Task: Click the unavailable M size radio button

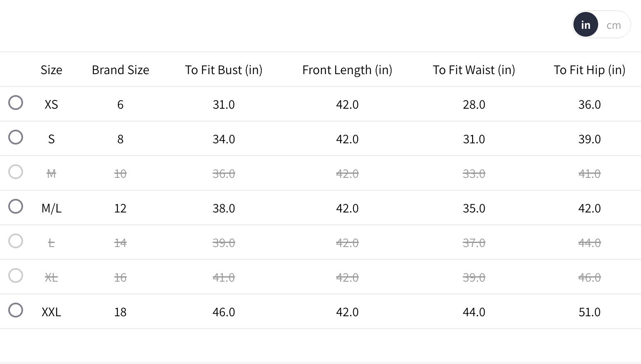Action: pyautogui.click(x=16, y=172)
